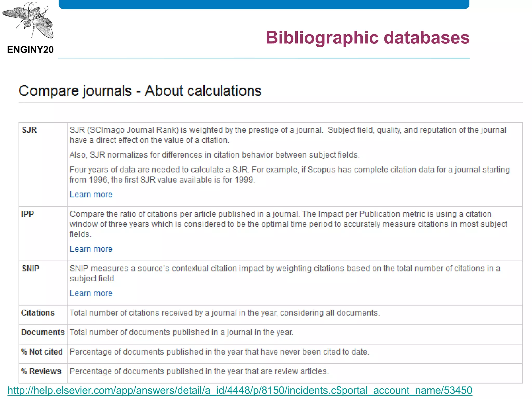Click the ENGINY20 insect logo image
This screenshot has height=399, width=532.
pyautogui.click(x=28, y=20)
